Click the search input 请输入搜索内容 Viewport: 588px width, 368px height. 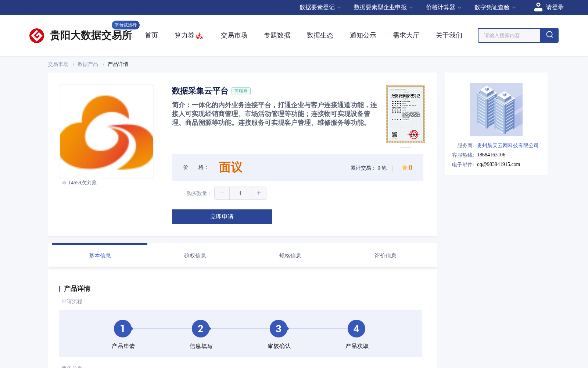(509, 35)
